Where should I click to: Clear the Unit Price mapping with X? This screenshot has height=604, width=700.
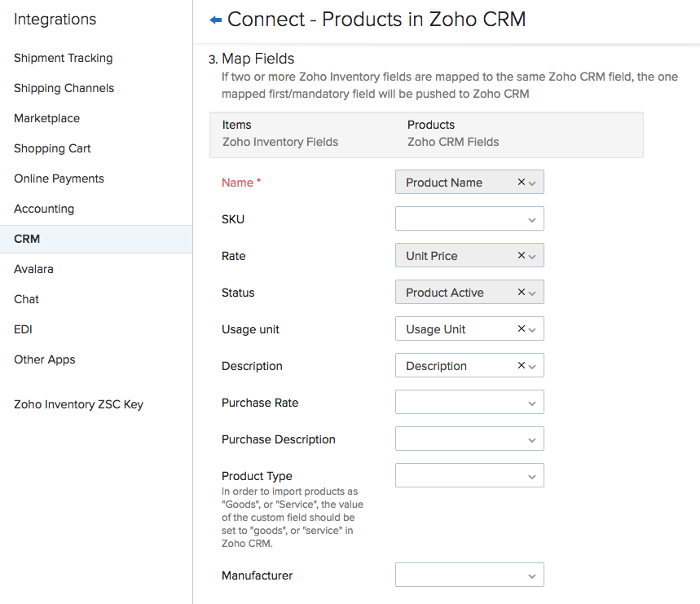pos(522,256)
